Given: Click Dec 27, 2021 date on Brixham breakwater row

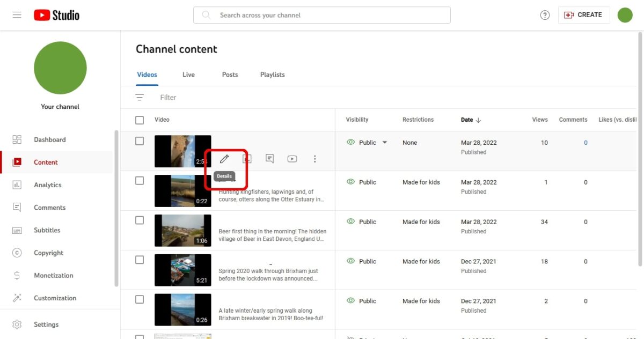Looking at the screenshot, I should point(479,301).
